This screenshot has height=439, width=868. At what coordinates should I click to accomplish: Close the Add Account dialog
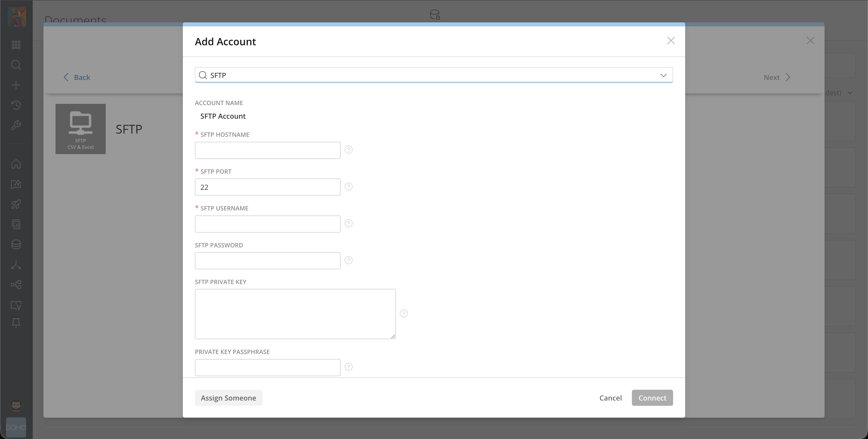tap(671, 40)
